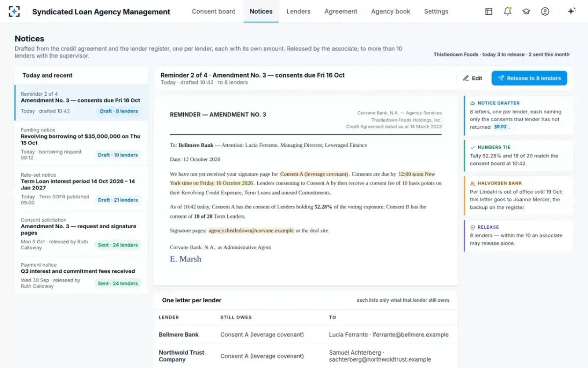The image size is (588, 368).
Task: Open the Release info card
Action: pyautogui.click(x=518, y=235)
